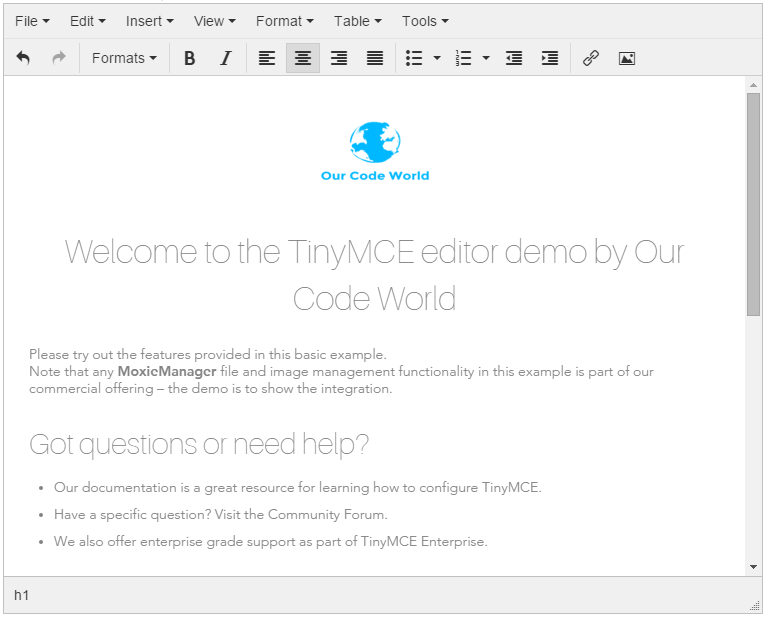Open the Edit menu
Viewport: 770px width, 621px height.
click(87, 21)
